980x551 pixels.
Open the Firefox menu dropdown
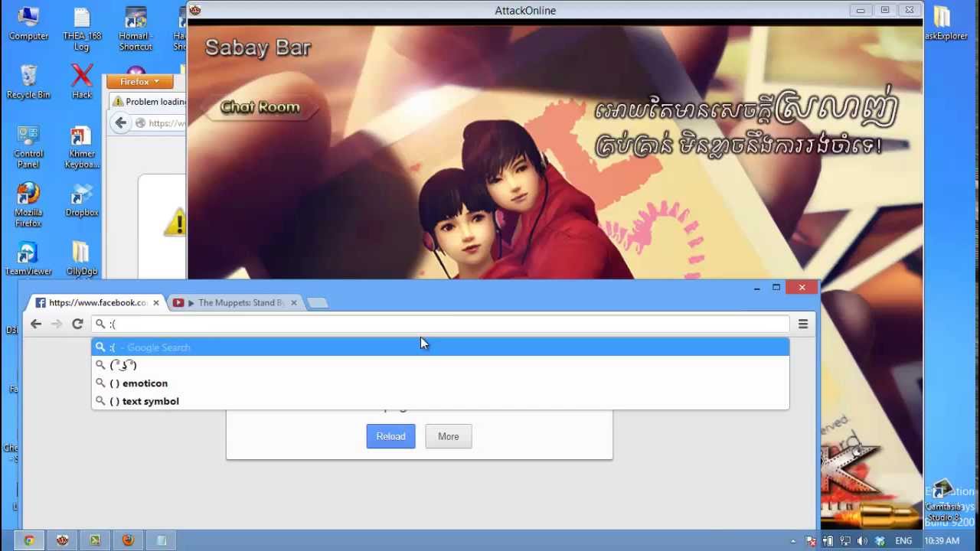point(139,82)
